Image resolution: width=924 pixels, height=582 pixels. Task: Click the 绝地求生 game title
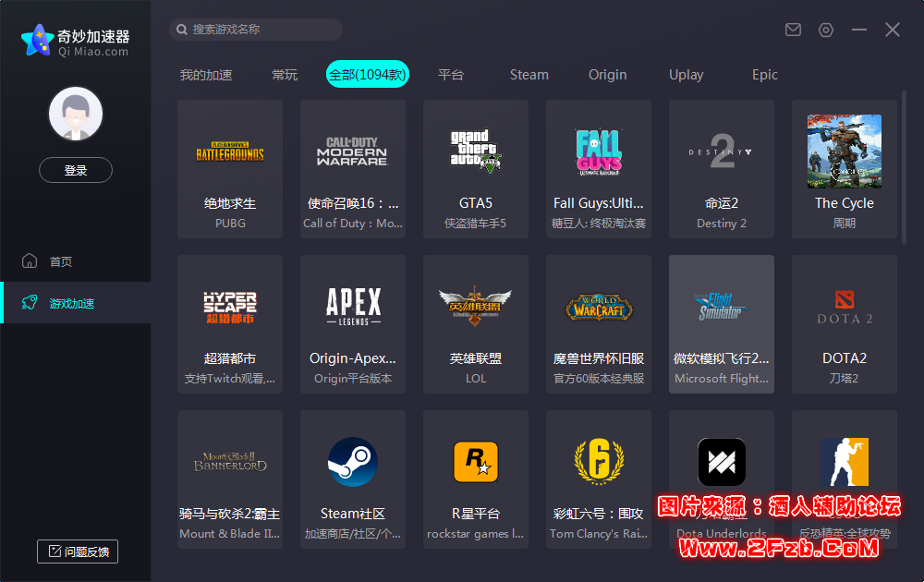tap(230, 203)
